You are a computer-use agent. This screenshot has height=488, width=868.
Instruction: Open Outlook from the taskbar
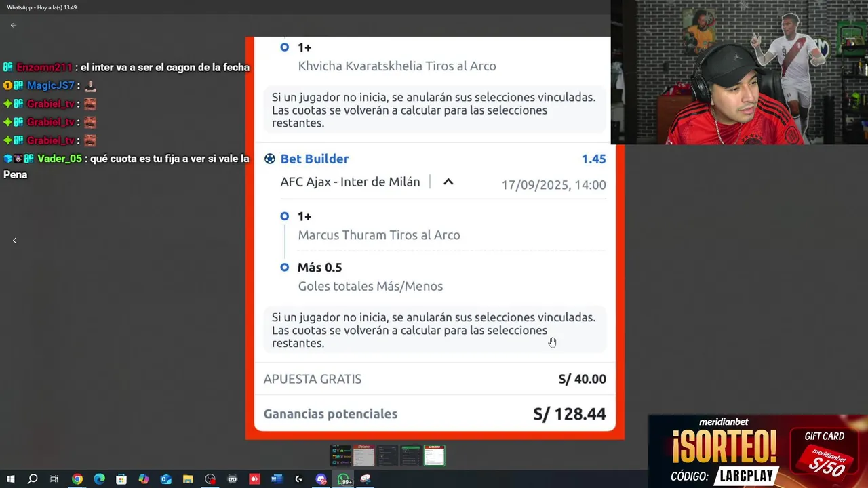click(165, 479)
